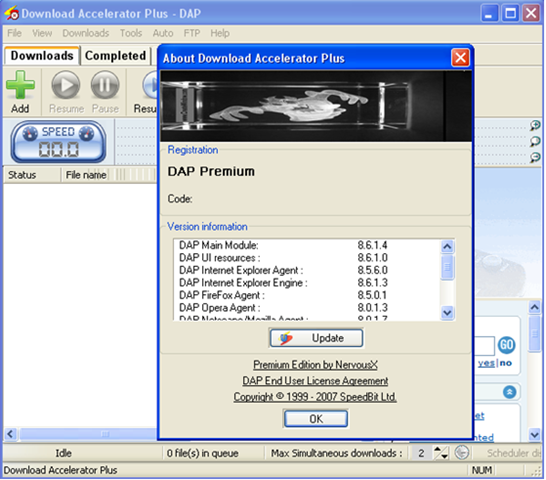Click the OK button in About dialog
This screenshot has width=546, height=480.
[x=316, y=419]
